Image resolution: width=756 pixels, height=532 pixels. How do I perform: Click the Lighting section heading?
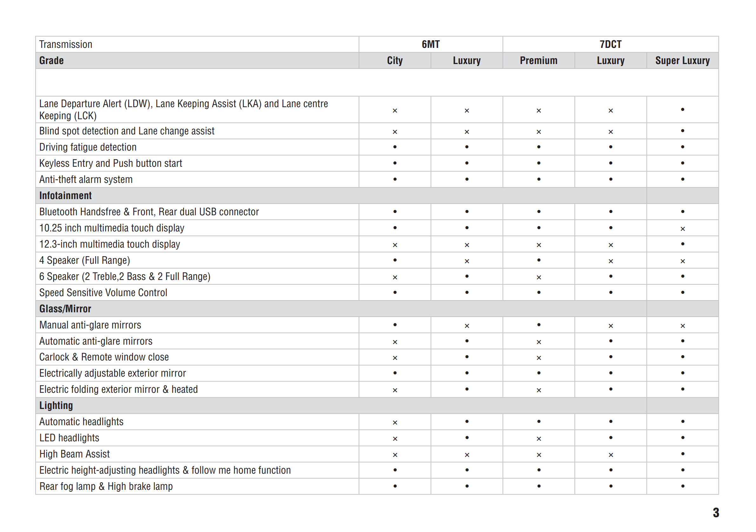56,406
